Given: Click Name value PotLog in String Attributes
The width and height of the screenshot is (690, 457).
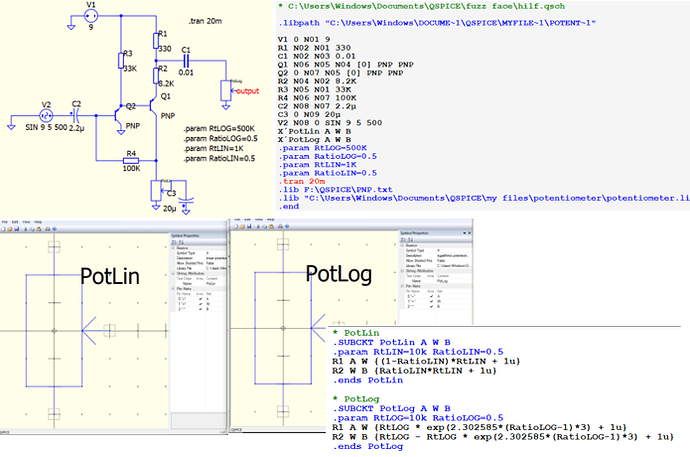Looking at the screenshot, I should (x=442, y=281).
